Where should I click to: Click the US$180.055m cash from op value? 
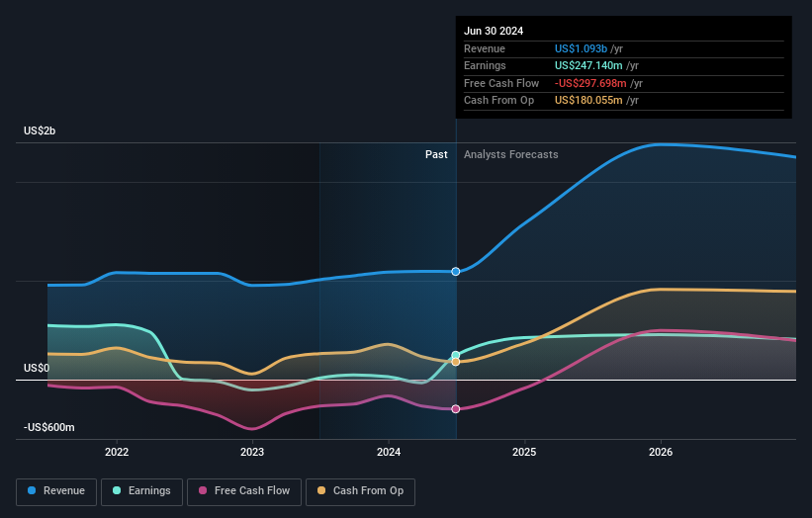coord(588,101)
